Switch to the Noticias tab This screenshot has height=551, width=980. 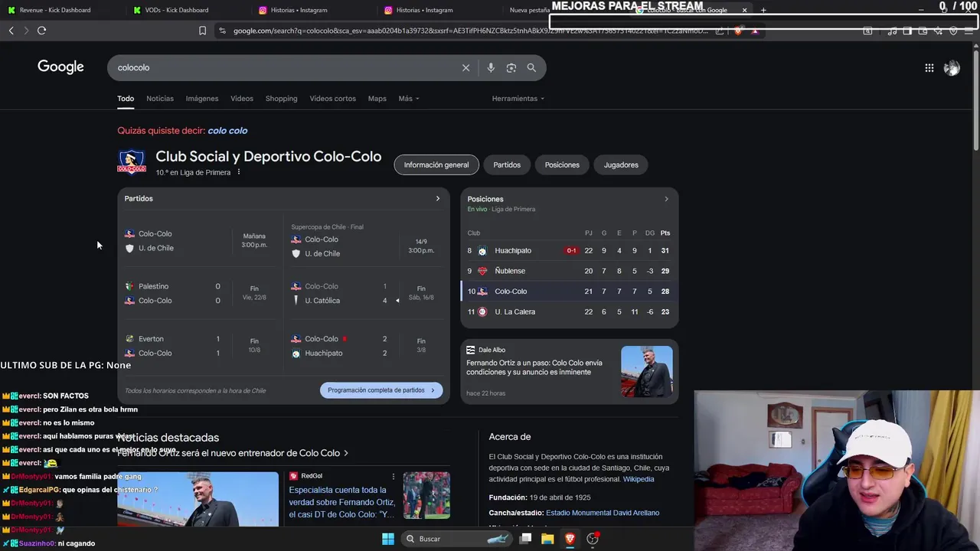(x=160, y=99)
